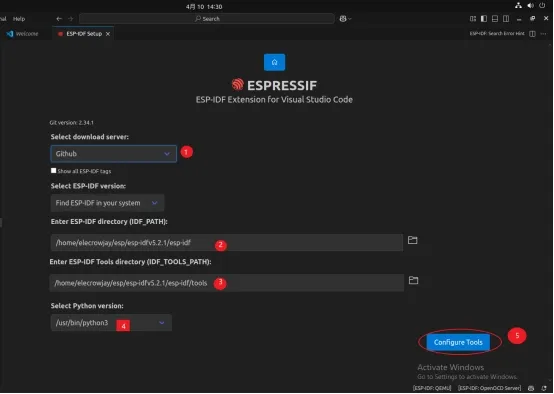Browse for the IDF_TOOLS_PATH folder
Viewport: 554px width, 394px height.
click(x=413, y=280)
